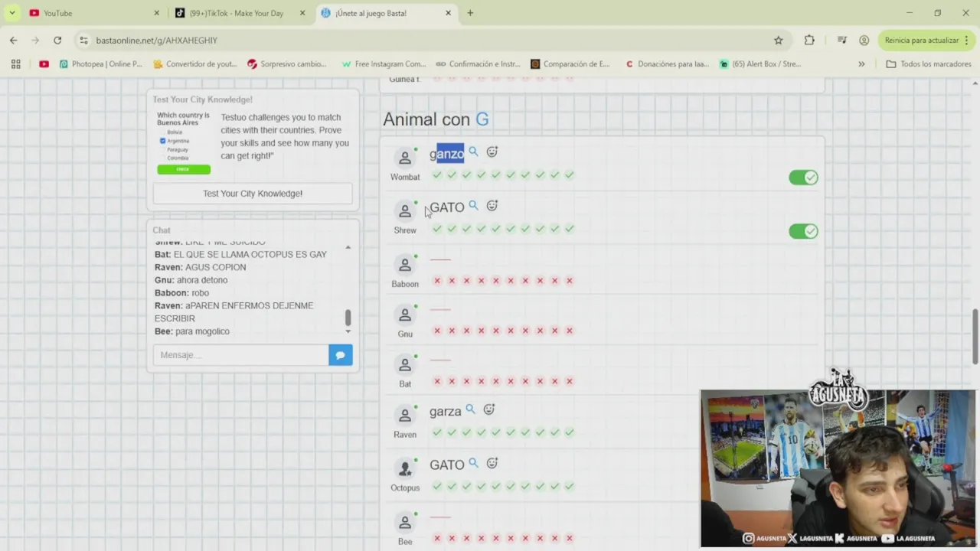
Task: Toggle approval switch for Shrew's GATO
Action: (803, 231)
